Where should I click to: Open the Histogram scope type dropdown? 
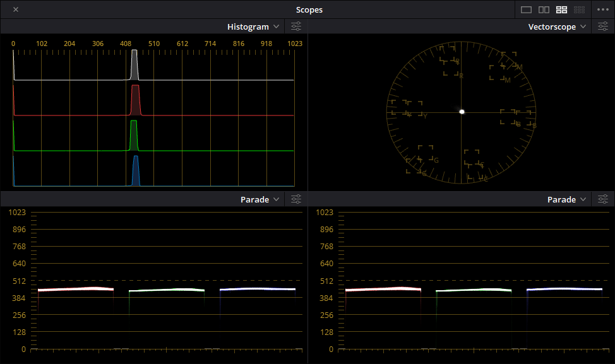(x=253, y=26)
